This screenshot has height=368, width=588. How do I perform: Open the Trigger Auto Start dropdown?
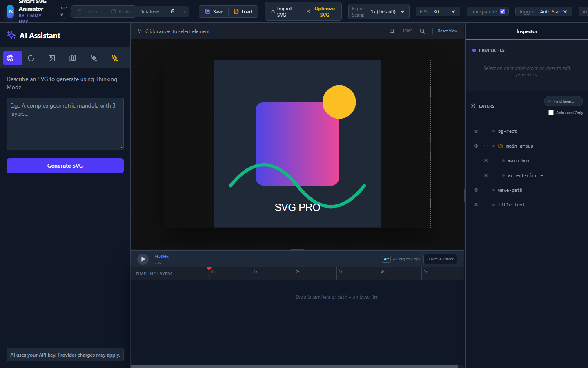coord(554,12)
